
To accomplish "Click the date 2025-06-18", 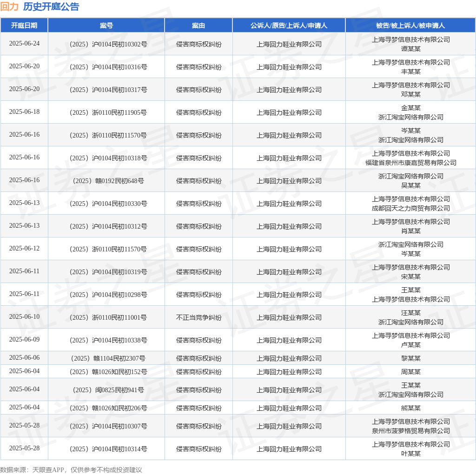I will click(x=24, y=112).
